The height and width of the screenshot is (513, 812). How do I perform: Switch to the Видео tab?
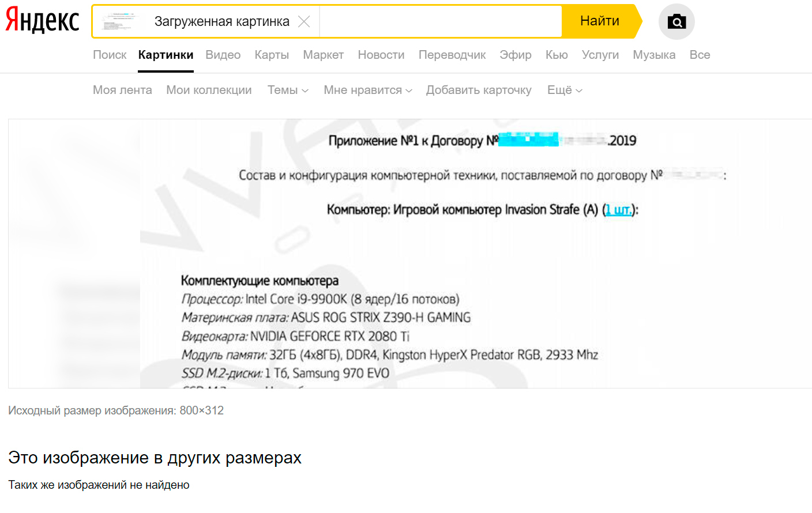(223, 55)
